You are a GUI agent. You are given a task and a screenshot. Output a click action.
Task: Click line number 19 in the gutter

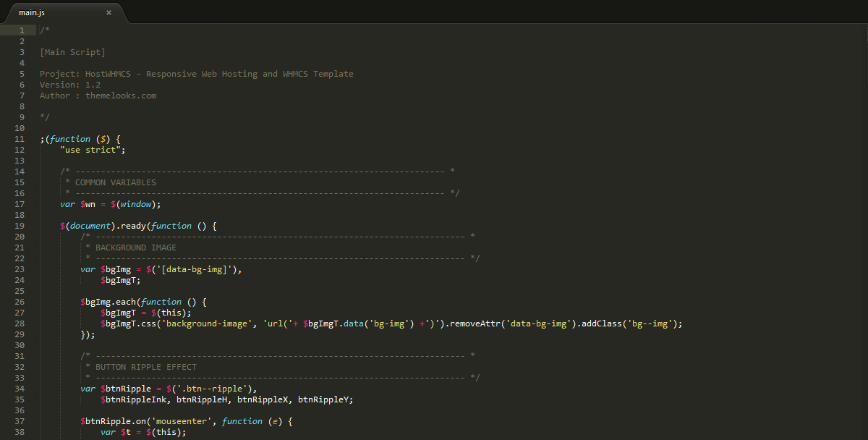[x=20, y=226]
